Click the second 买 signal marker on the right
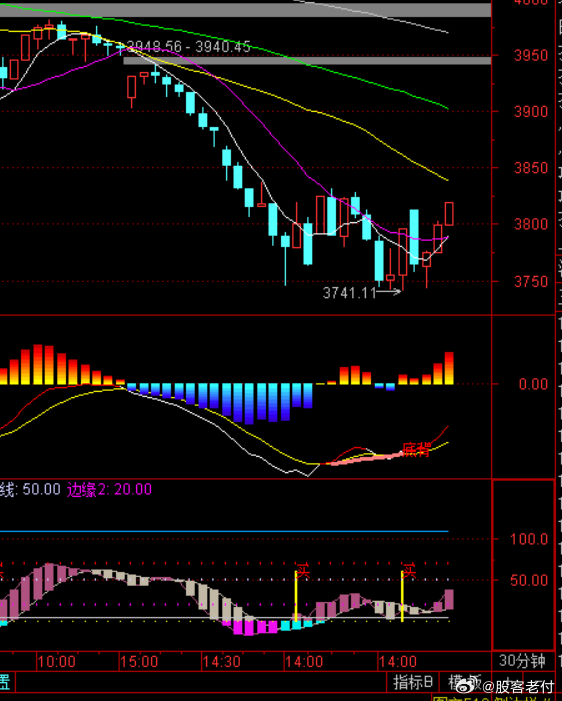 tap(409, 571)
